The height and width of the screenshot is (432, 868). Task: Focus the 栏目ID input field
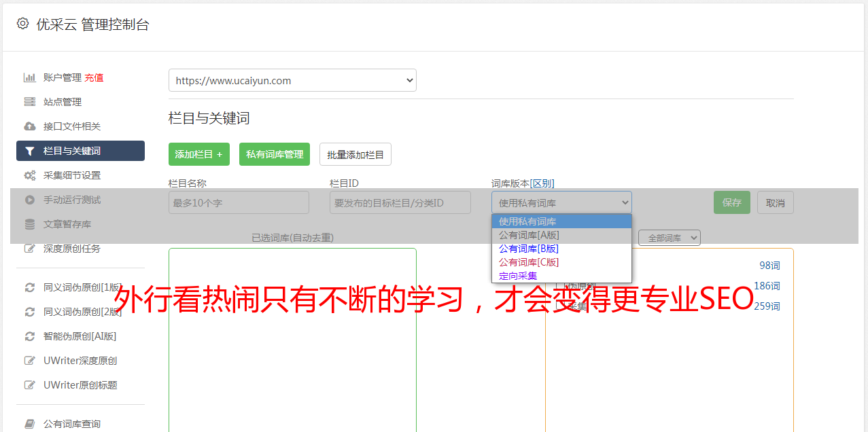point(400,202)
